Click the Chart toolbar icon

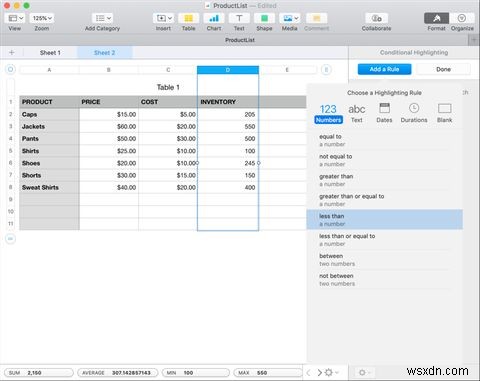(214, 18)
